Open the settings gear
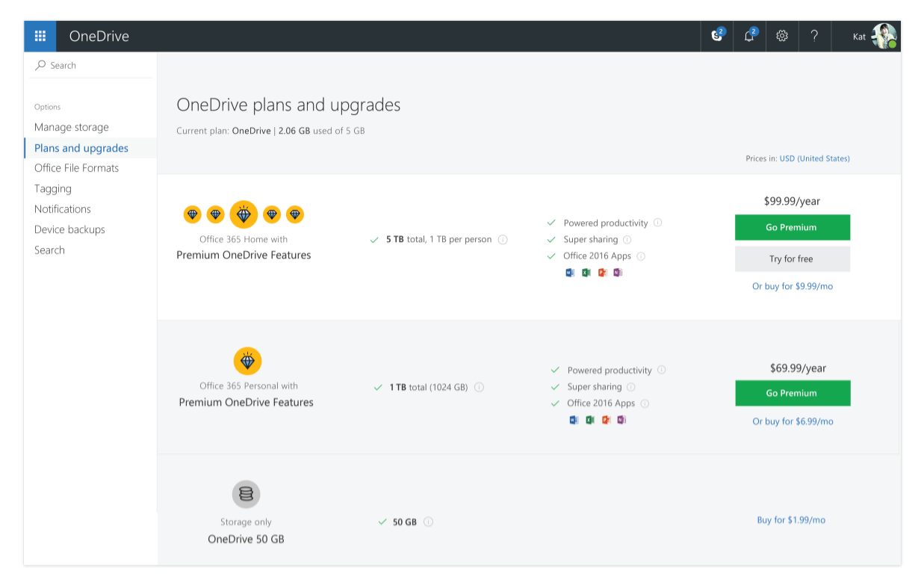 (x=782, y=35)
